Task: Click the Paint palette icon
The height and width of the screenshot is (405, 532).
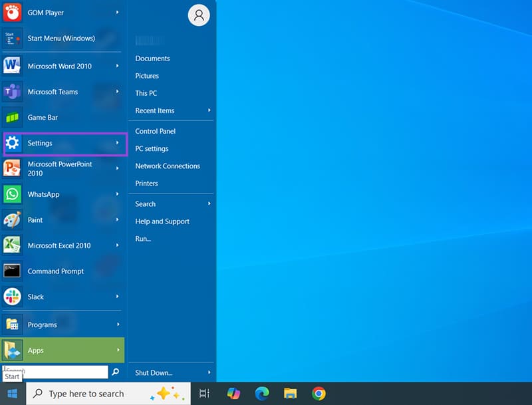Action: (12, 220)
